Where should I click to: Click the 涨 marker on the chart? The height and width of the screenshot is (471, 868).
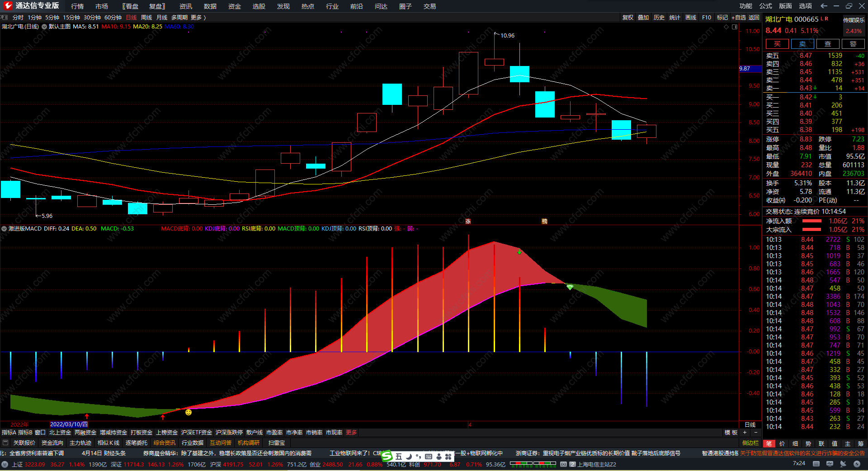coord(468,221)
